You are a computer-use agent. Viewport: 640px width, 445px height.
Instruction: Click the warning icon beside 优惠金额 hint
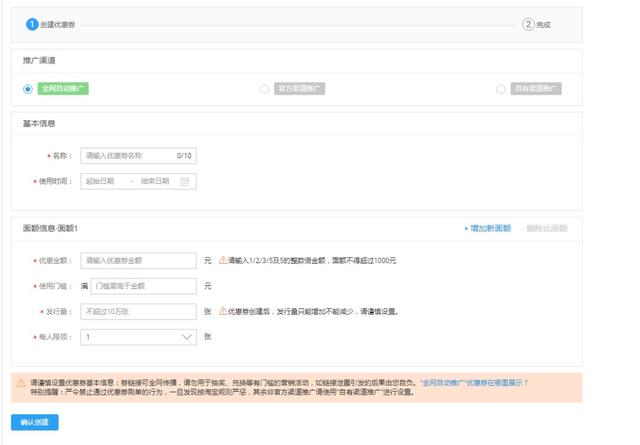223,260
